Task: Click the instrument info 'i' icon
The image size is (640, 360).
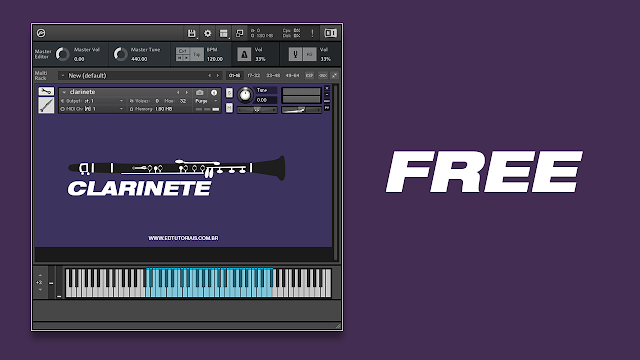Action: click(x=214, y=93)
